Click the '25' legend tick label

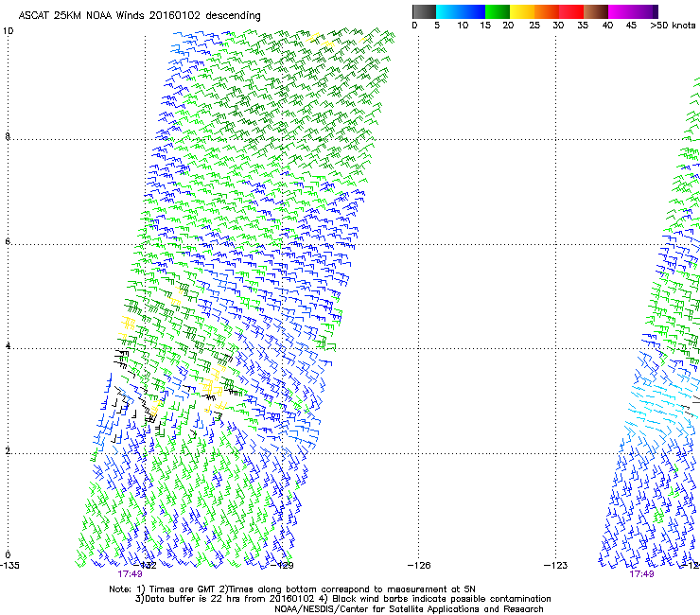(534, 26)
